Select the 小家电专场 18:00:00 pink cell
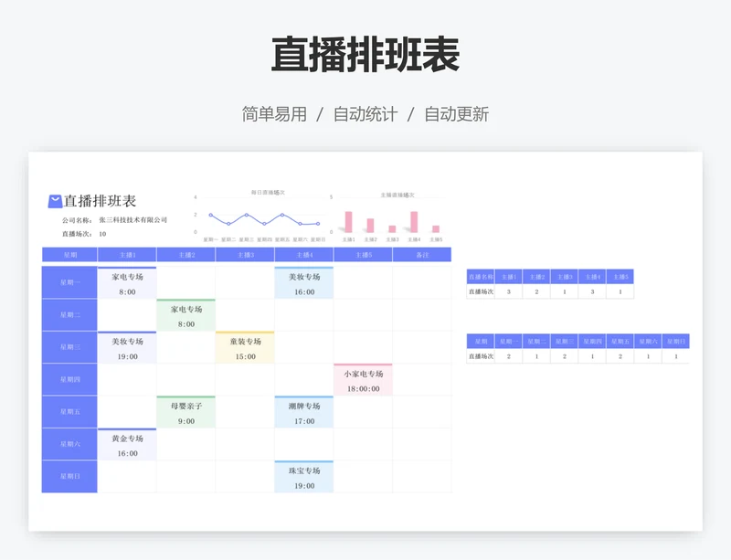731x560 pixels. 363,380
